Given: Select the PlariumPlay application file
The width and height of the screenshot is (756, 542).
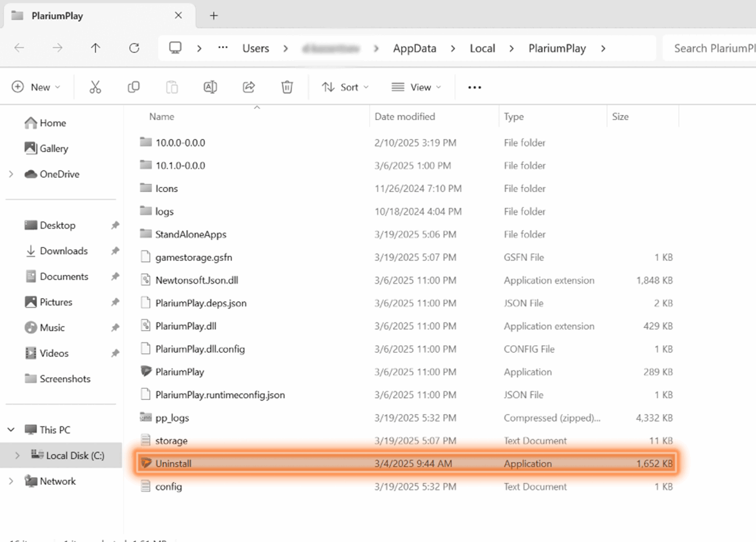Looking at the screenshot, I should (x=406, y=372).
